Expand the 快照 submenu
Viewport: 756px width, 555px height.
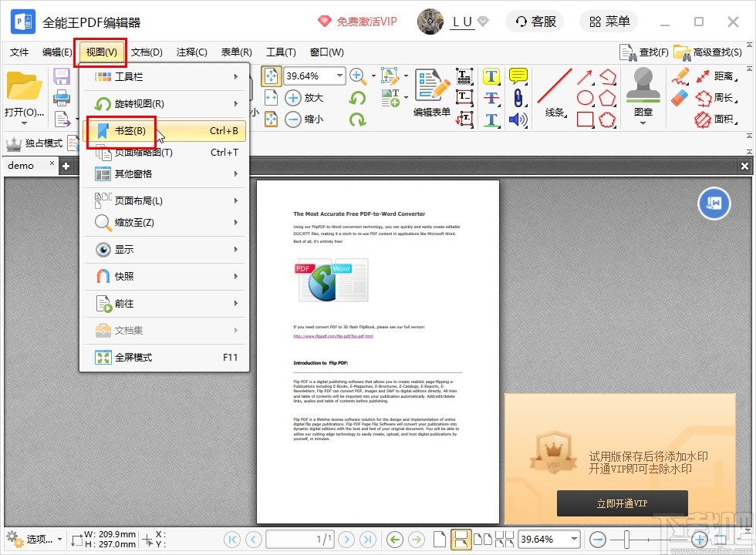click(x=164, y=276)
